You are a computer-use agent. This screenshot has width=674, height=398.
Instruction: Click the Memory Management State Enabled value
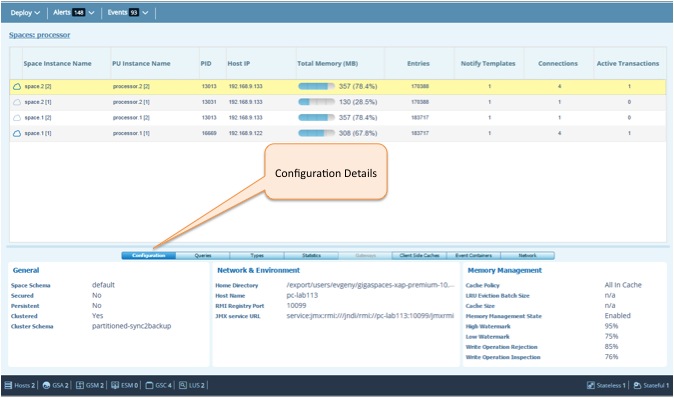(618, 316)
